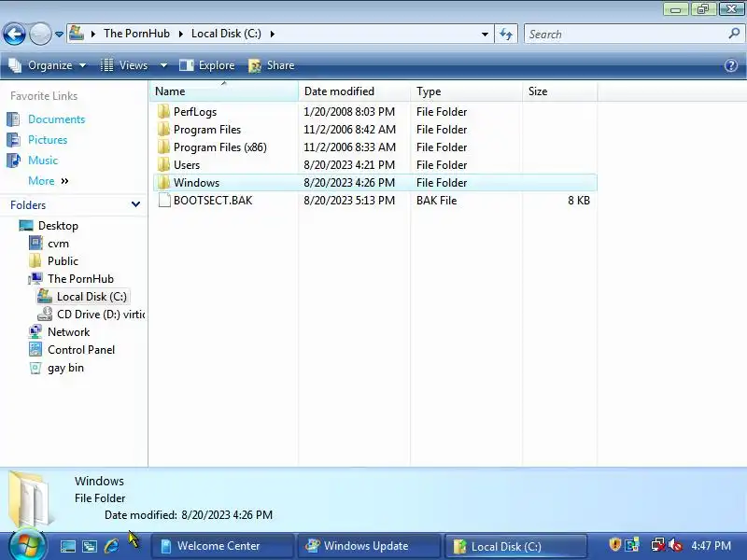Screen dimensions: 747x560
Task: Select the BOOTSECT.BAK file icon
Action: pos(164,200)
